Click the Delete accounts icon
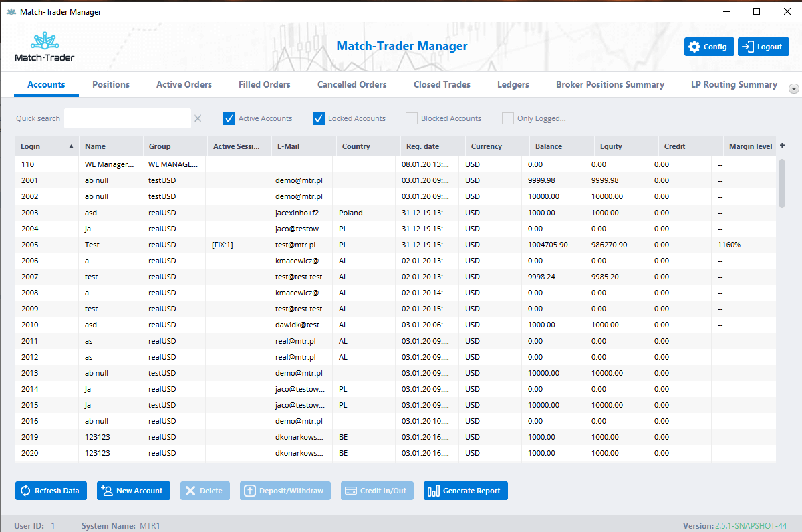802x532 pixels. (x=192, y=491)
